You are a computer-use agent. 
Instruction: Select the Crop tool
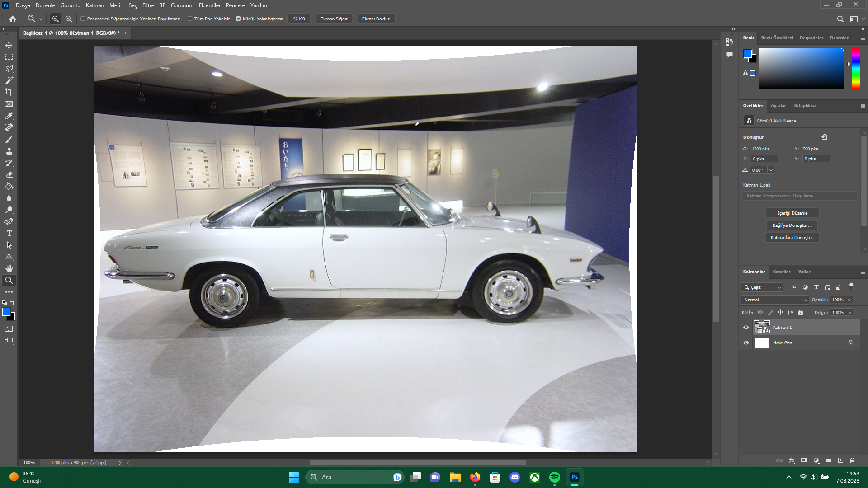pos(9,92)
